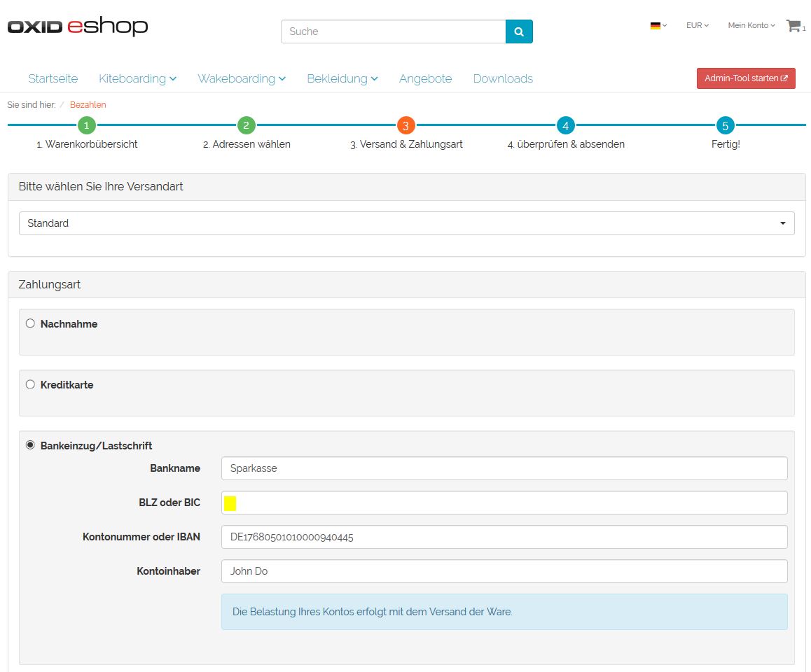This screenshot has height=672, width=811.
Task: Open the shopping cart icon
Action: pyautogui.click(x=793, y=26)
